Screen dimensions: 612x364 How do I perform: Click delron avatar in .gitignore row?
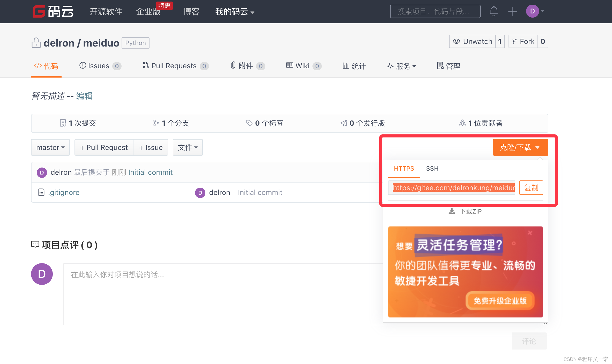(200, 193)
